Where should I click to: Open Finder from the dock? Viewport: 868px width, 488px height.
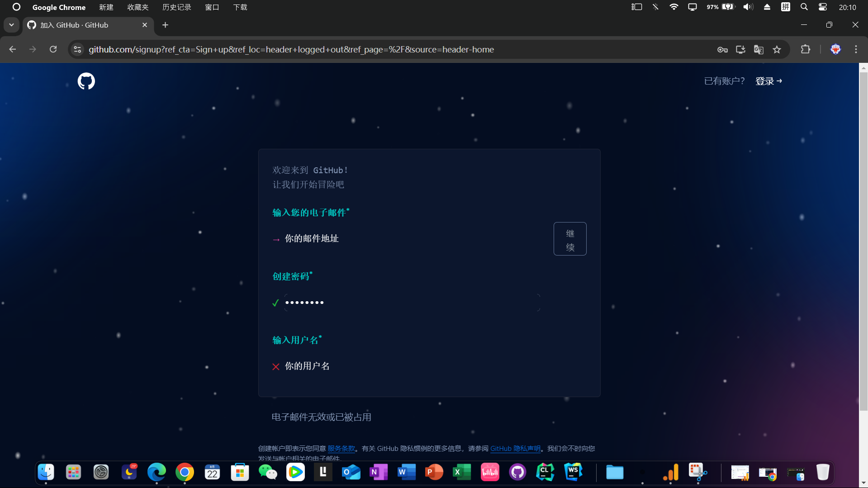point(46,472)
